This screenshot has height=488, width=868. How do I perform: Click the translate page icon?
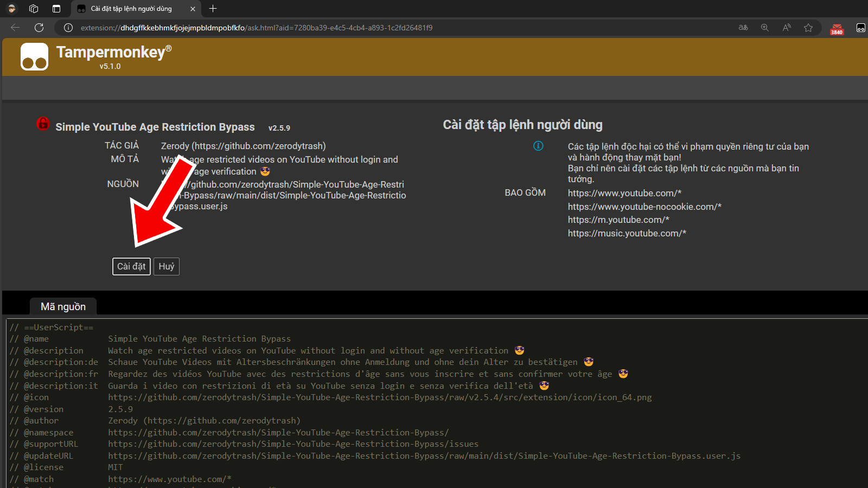pyautogui.click(x=743, y=28)
